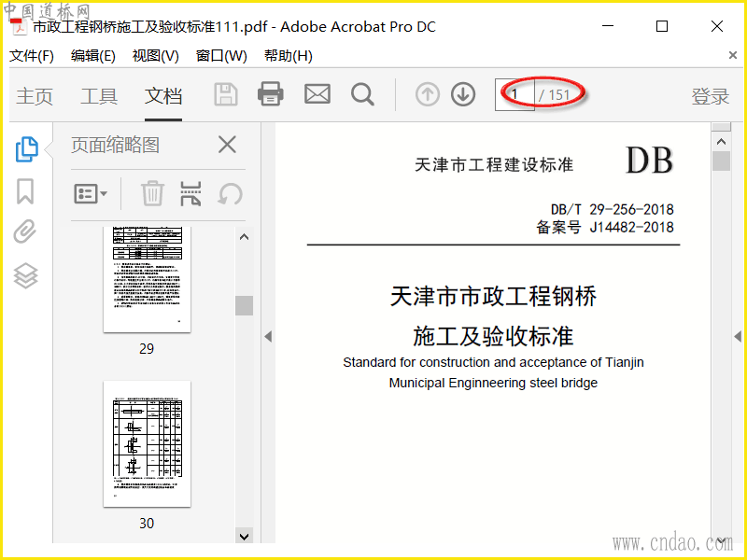Select page 30 thumbnail
The image size is (747, 560).
tap(147, 444)
